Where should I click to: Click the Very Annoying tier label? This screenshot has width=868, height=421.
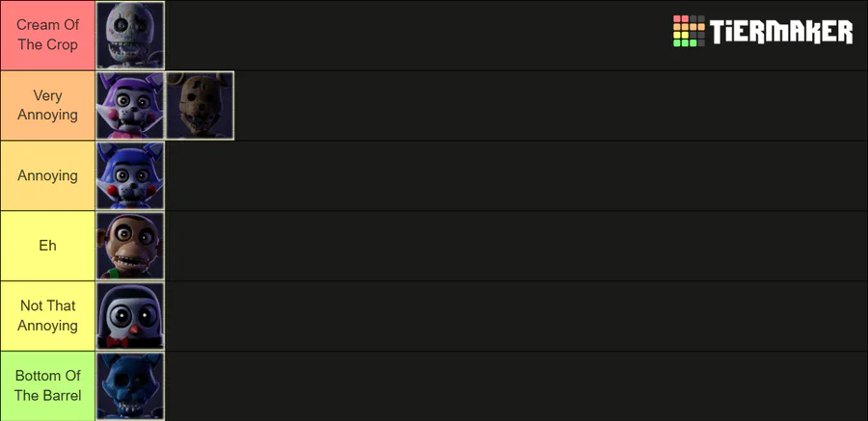point(47,105)
